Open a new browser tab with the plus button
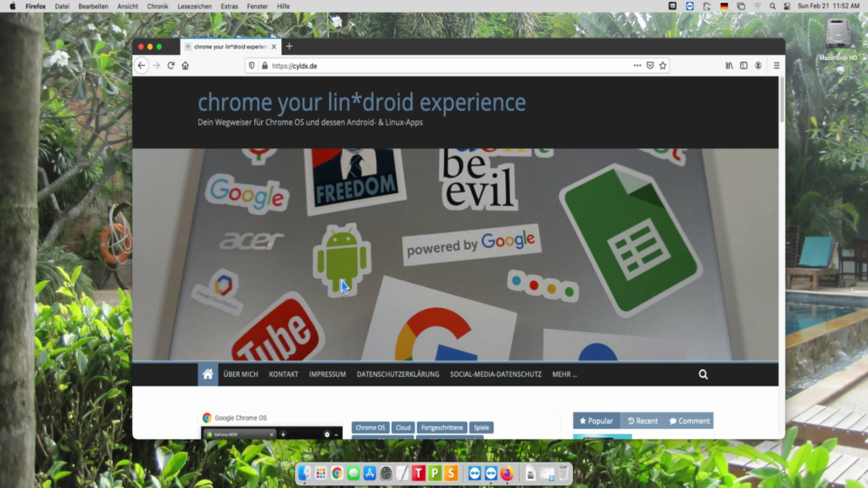 (x=289, y=47)
